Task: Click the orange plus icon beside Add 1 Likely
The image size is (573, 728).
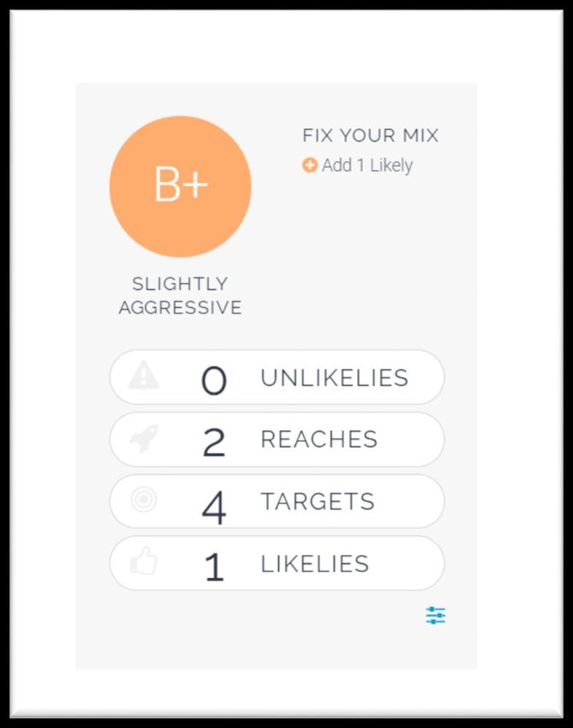Action: coord(310,164)
